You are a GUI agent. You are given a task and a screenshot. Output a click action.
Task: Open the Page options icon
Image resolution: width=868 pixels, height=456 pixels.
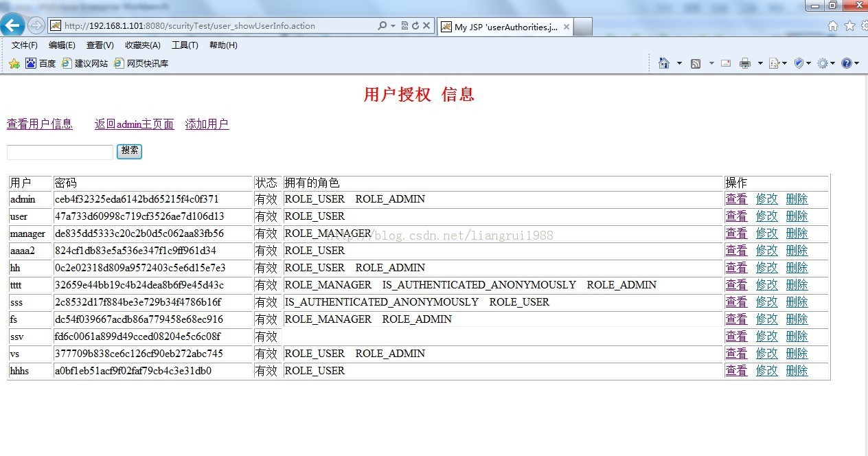click(773, 62)
